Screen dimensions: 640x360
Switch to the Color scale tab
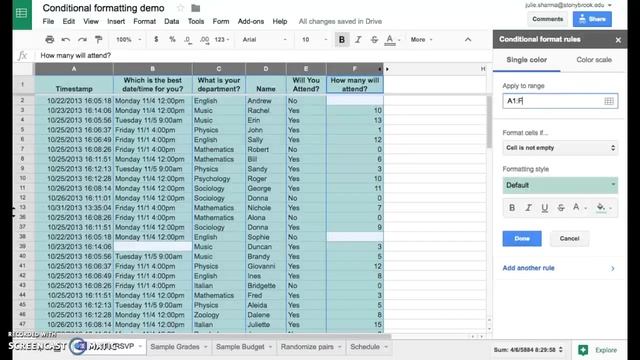(593, 60)
